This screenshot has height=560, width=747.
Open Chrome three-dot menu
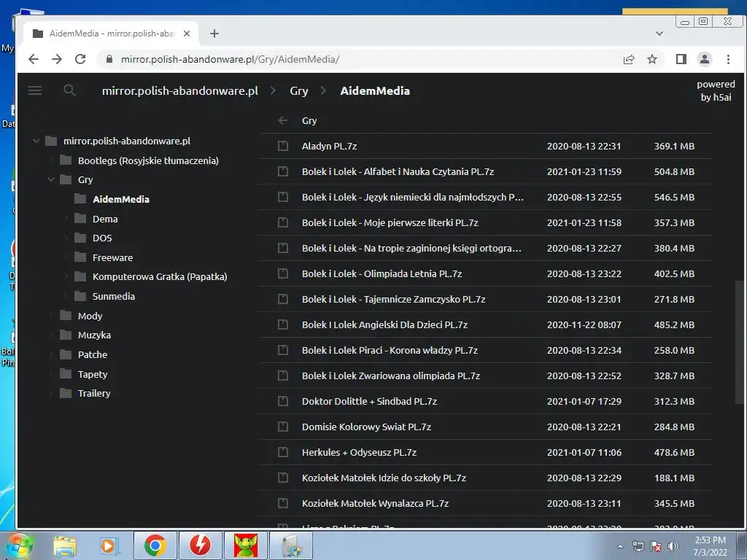coord(728,59)
